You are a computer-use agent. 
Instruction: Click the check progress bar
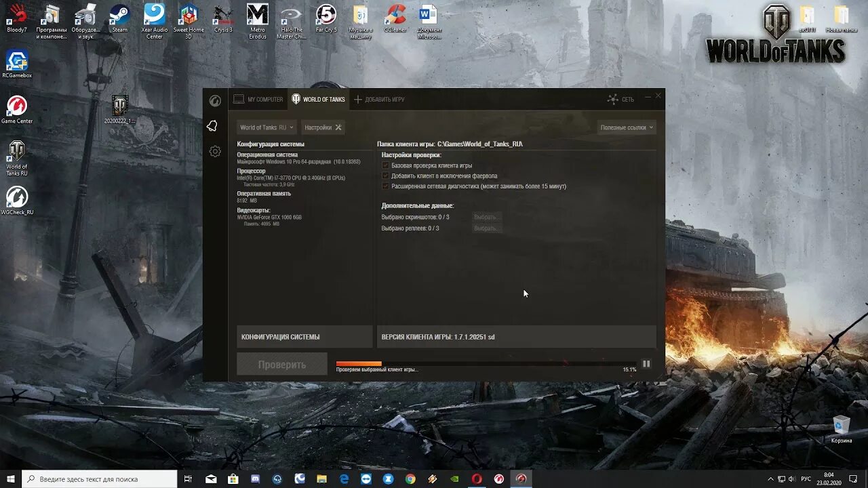(486, 364)
